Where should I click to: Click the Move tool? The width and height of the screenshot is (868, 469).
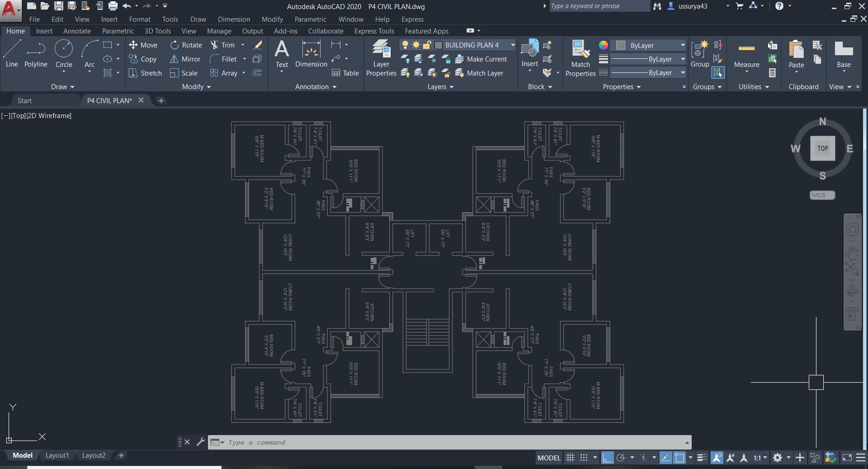tap(143, 45)
